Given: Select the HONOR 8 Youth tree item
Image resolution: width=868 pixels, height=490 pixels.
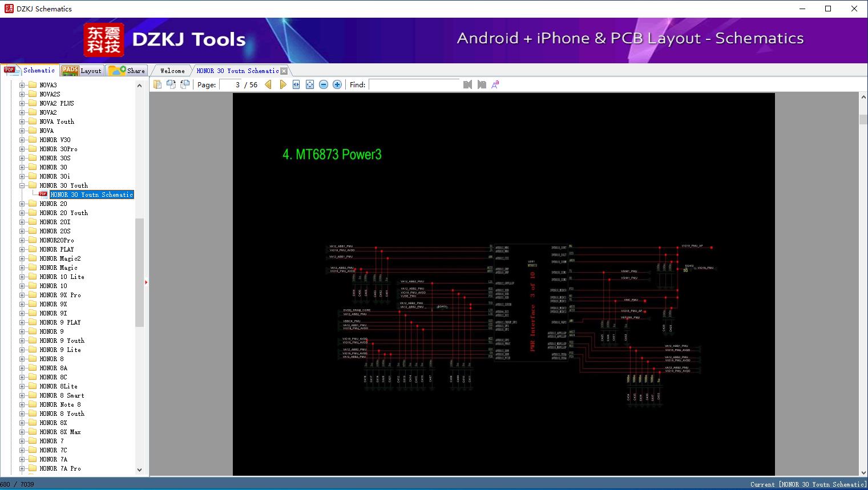Looking at the screenshot, I should [x=62, y=414].
